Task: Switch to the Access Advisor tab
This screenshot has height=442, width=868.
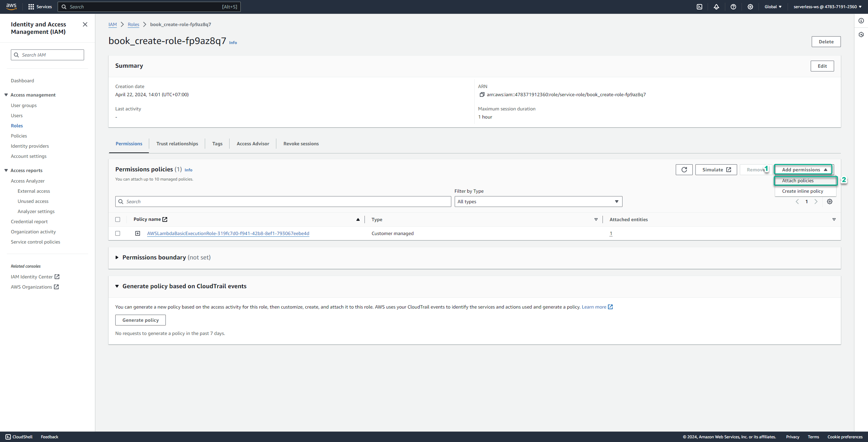Action: (x=253, y=144)
